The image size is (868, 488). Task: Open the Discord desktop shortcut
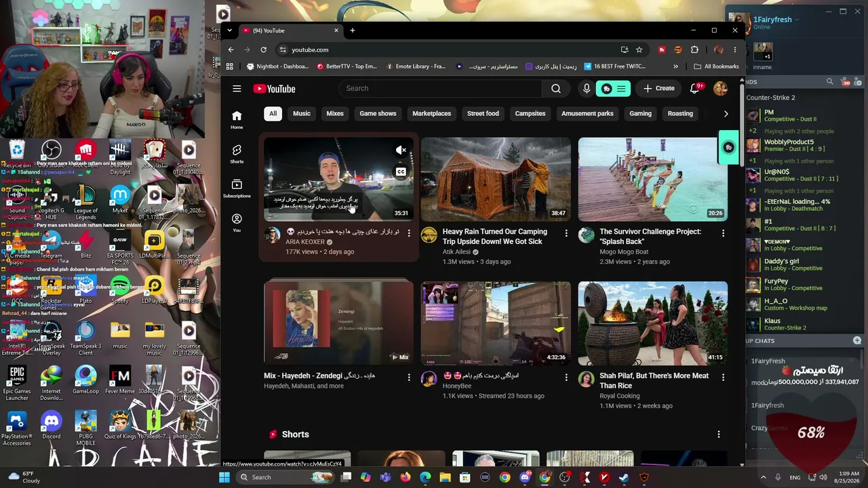click(x=51, y=426)
